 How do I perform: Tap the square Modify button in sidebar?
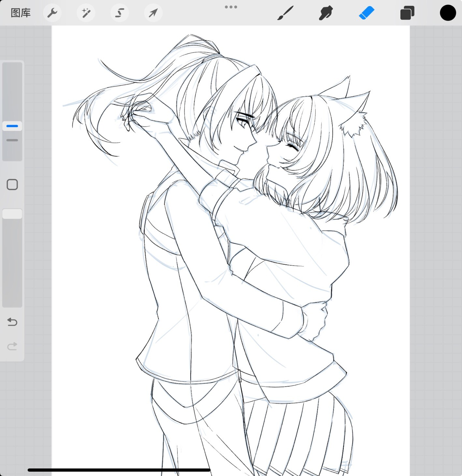(12, 185)
